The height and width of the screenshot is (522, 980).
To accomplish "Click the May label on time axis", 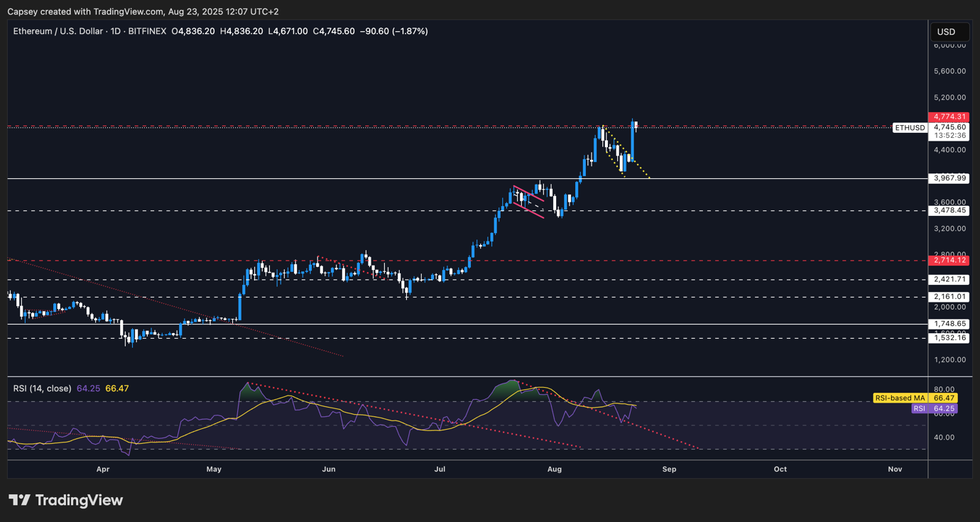I will (214, 469).
